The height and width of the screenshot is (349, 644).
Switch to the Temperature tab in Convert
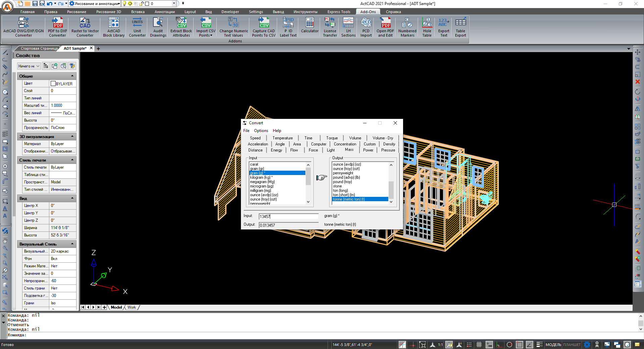(282, 138)
